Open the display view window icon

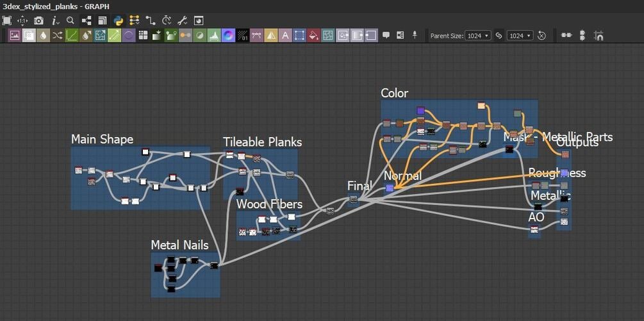point(199,21)
